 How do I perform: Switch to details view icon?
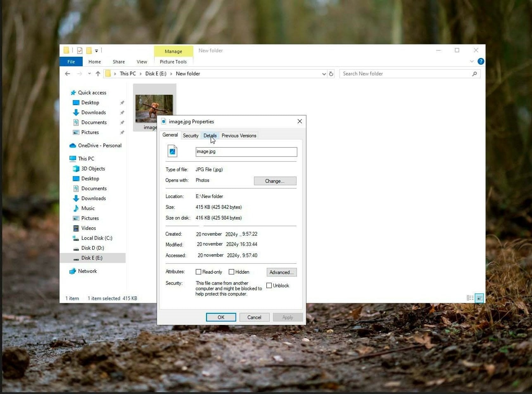pyautogui.click(x=470, y=298)
